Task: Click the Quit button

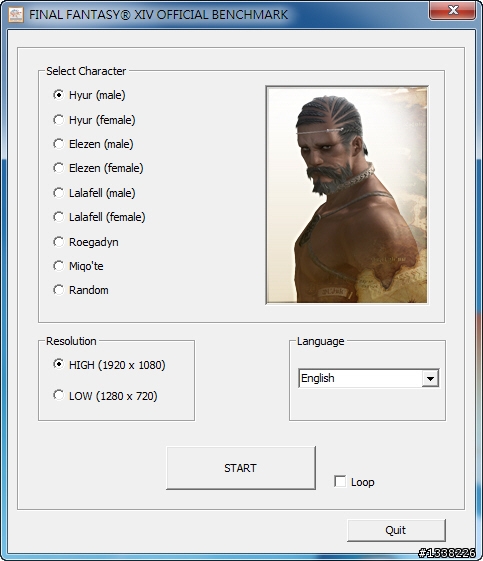Action: [396, 530]
